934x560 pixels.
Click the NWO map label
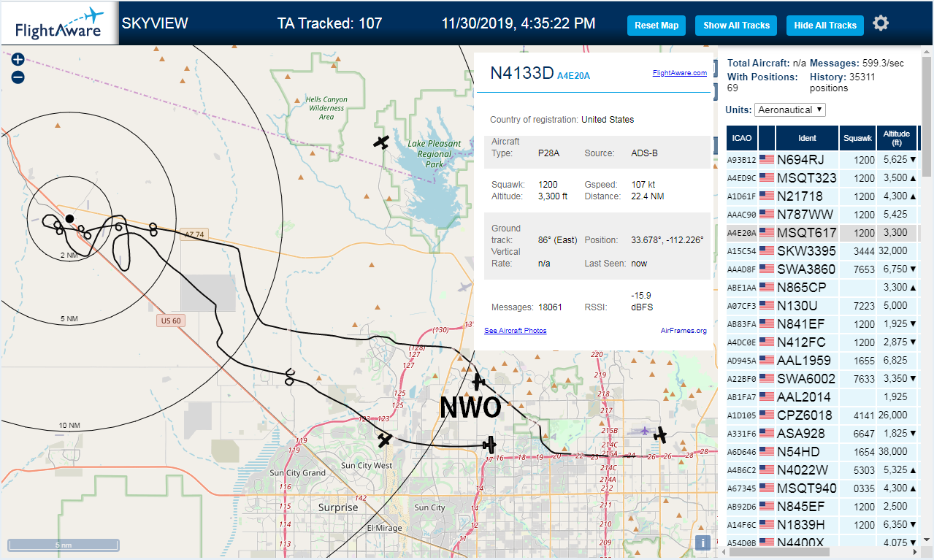pyautogui.click(x=470, y=408)
